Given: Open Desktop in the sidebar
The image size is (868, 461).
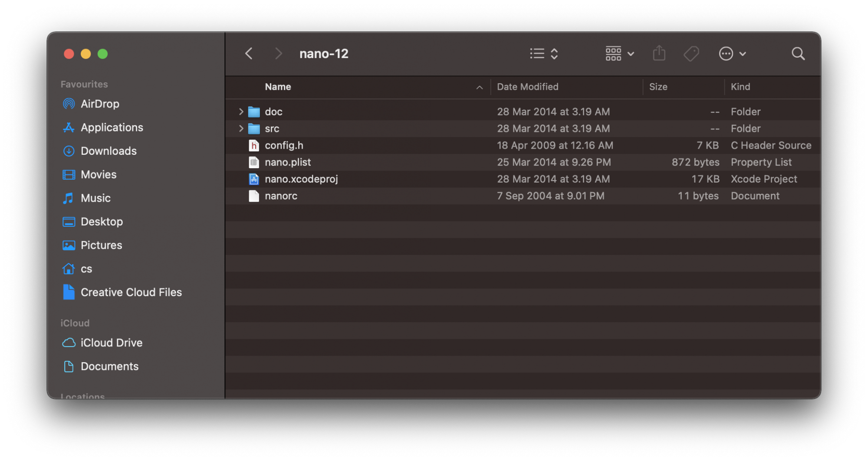Looking at the screenshot, I should [x=102, y=222].
